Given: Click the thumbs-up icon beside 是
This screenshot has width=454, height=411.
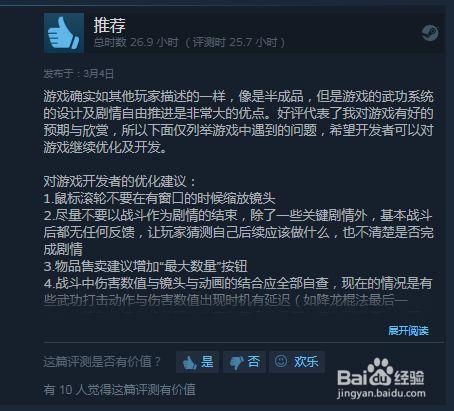Looking at the screenshot, I should coord(190,362).
